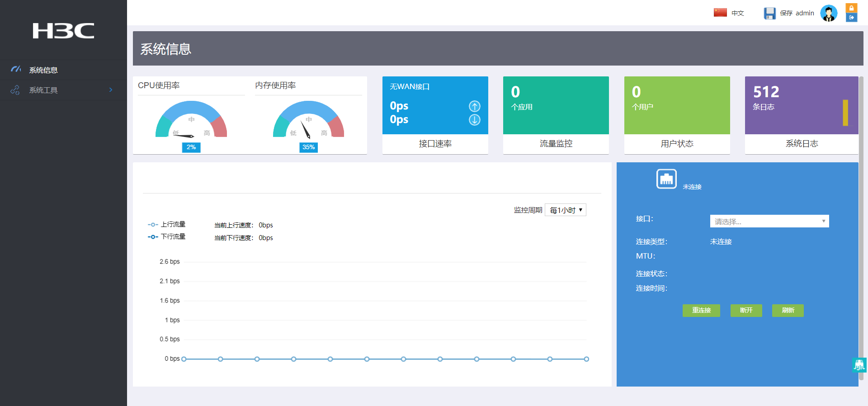The image size is (868, 406).
Task: Click the 当前上行速度 0bps value
Action: pos(266,225)
